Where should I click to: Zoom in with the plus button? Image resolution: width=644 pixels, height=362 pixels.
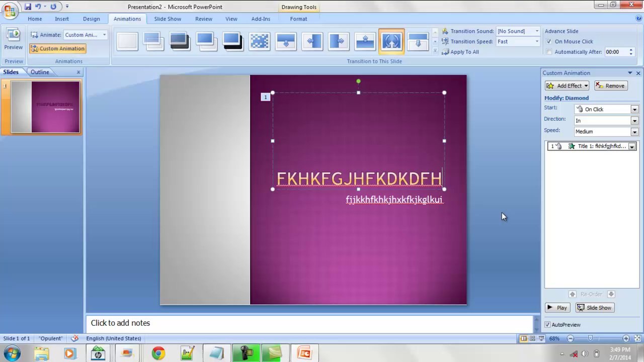point(626,339)
